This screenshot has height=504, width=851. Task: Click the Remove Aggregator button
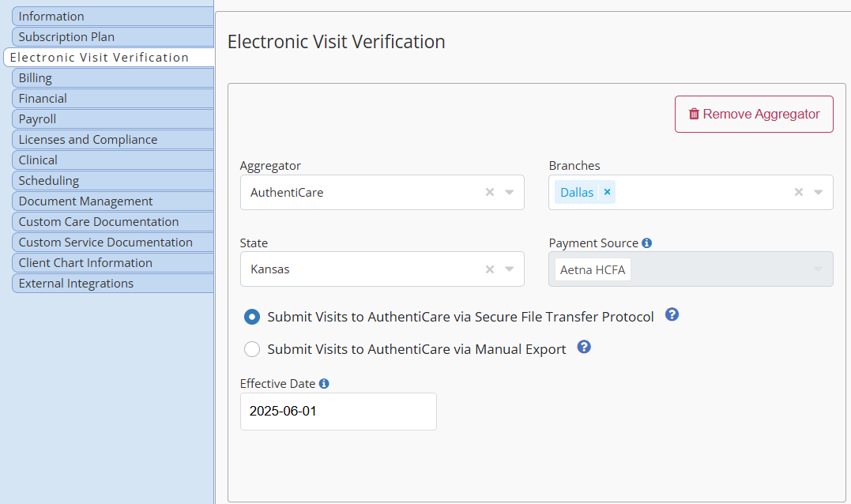click(754, 114)
